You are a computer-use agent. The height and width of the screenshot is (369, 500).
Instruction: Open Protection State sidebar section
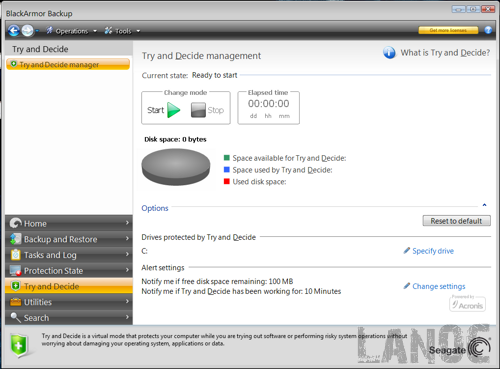tap(69, 270)
